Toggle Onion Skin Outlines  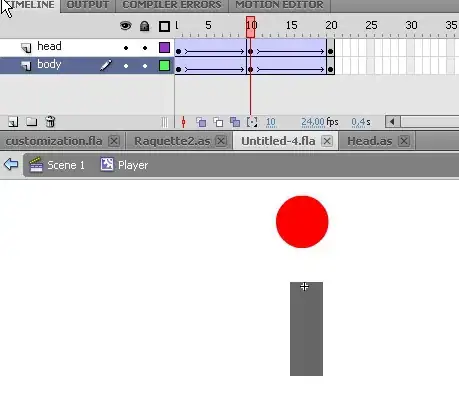[x=218, y=122]
